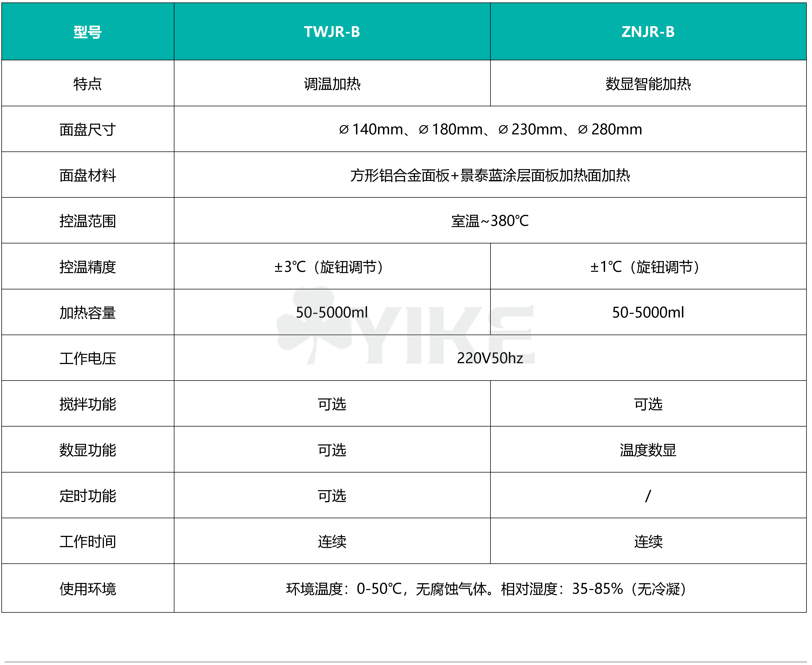Select the TWJR-B 50-5000ml capacity cell
Screen dimensions: 812x665
(332, 312)
